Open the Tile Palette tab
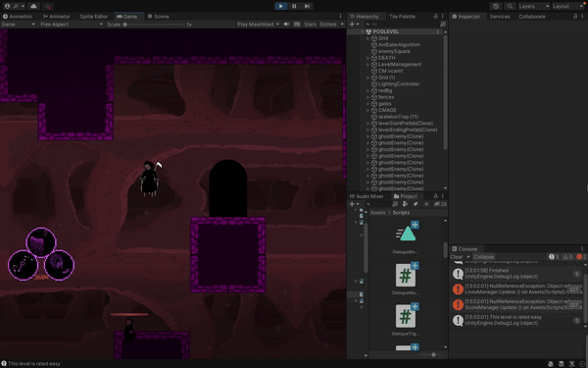 pyautogui.click(x=402, y=16)
